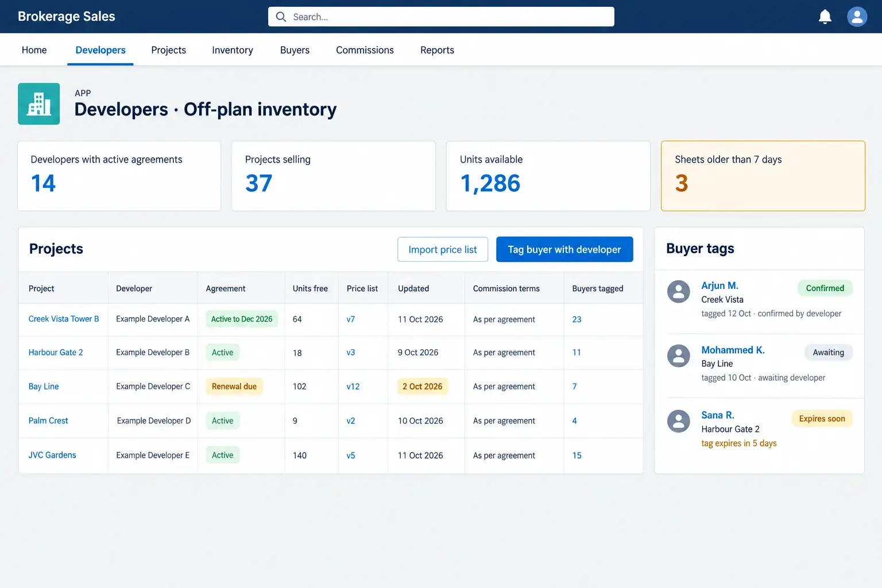Click the Units free column header

[x=310, y=288]
